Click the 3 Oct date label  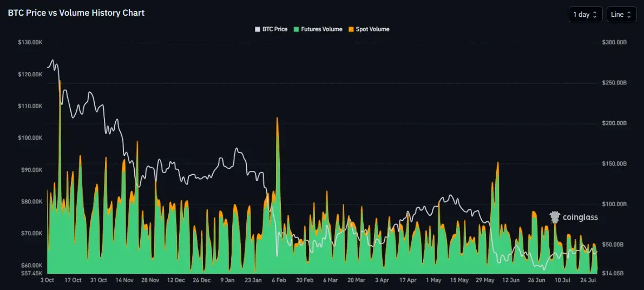point(47,280)
